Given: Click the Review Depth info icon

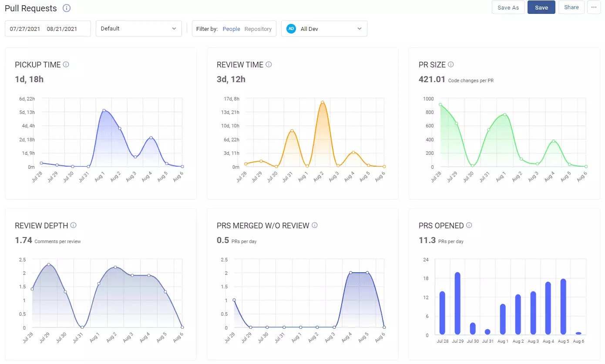Looking at the screenshot, I should (x=74, y=225).
